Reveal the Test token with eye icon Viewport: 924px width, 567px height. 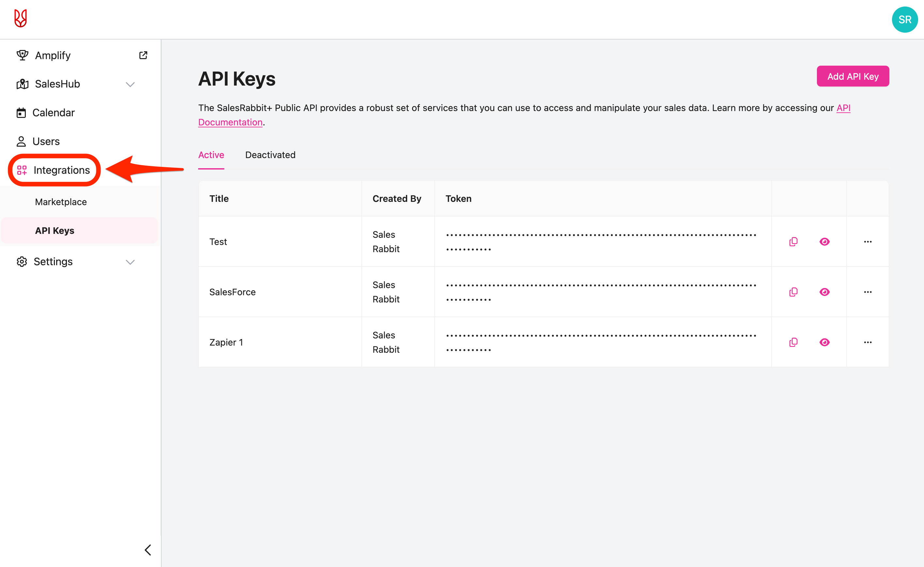824,242
